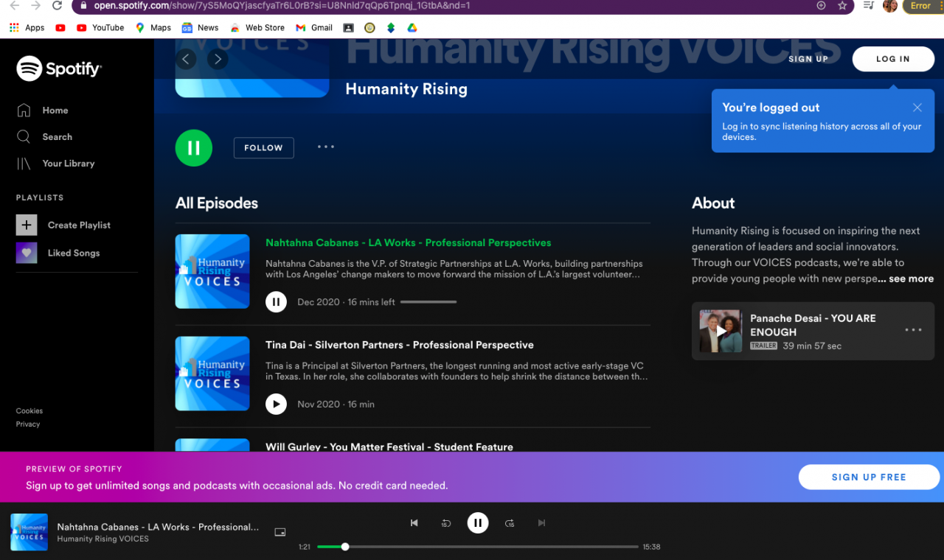Pause the Nahtahna Cabanes episode in the list
The width and height of the screenshot is (944, 560).
pyautogui.click(x=276, y=301)
